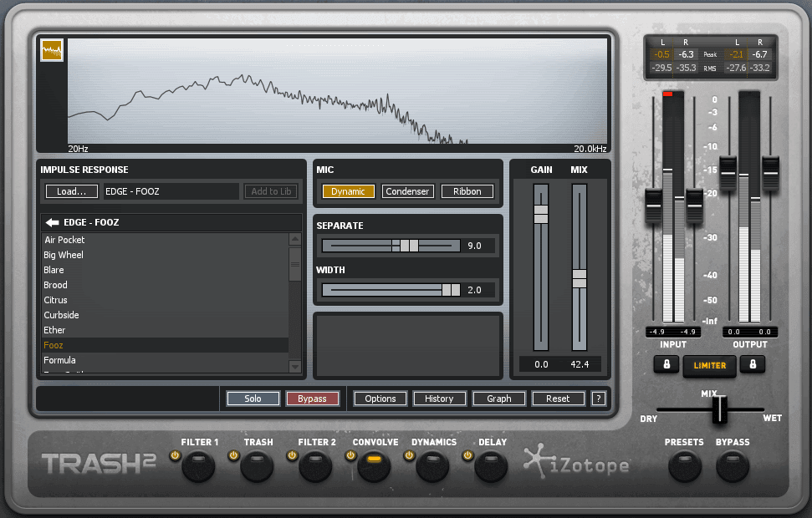Open the Presets manager
812x518 pixels.
[x=685, y=465]
